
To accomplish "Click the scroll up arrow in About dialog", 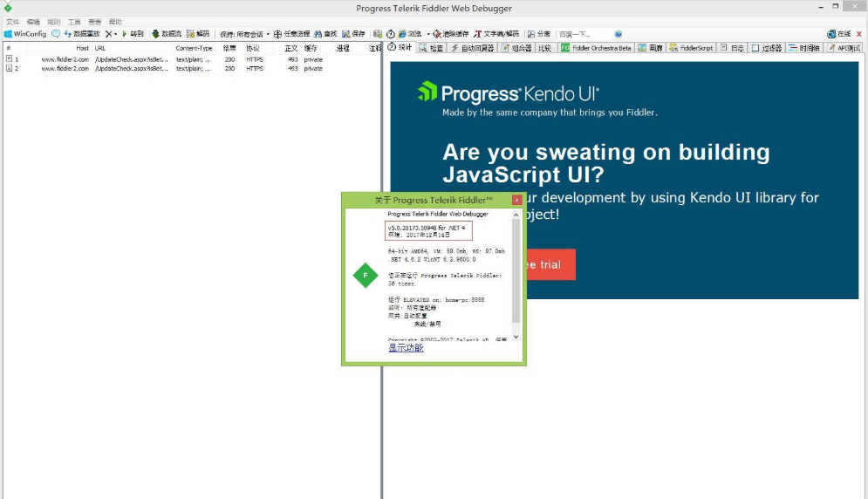I will (x=516, y=215).
